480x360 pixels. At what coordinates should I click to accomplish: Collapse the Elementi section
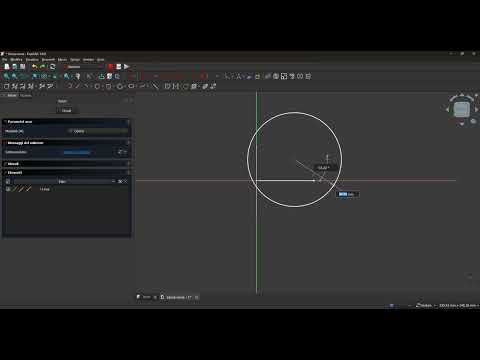point(66,173)
